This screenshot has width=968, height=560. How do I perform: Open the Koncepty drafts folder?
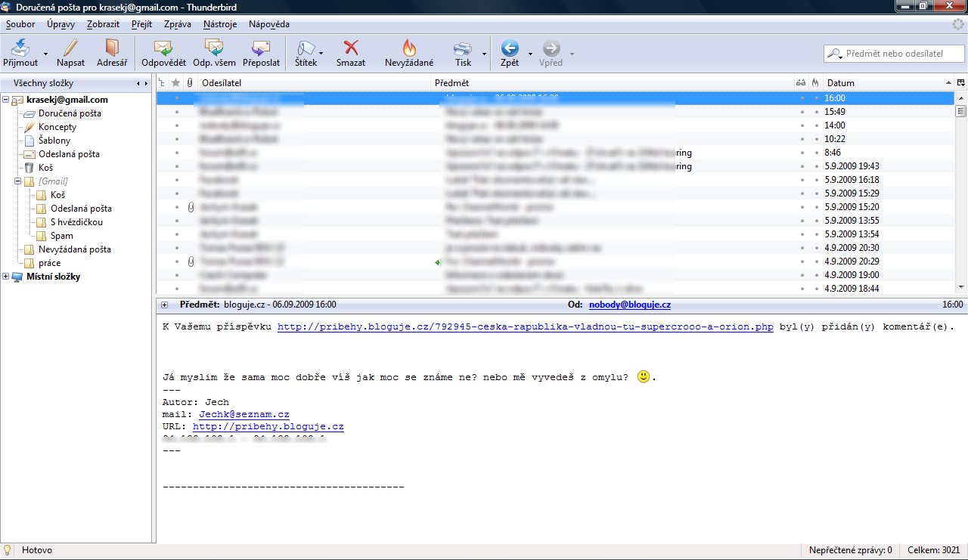(x=57, y=127)
